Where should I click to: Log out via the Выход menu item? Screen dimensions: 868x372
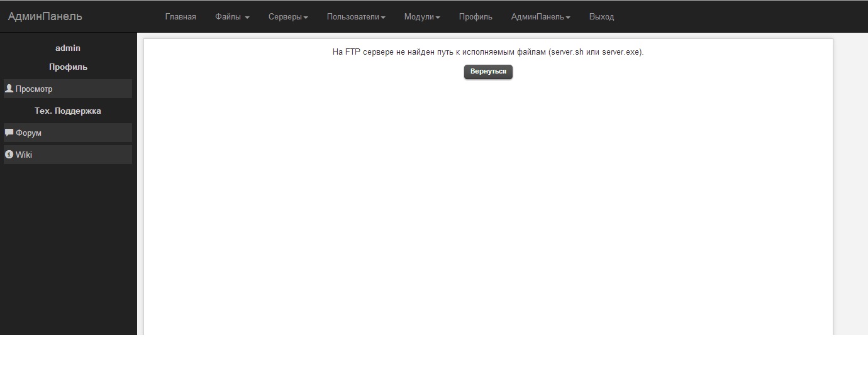pyautogui.click(x=601, y=17)
